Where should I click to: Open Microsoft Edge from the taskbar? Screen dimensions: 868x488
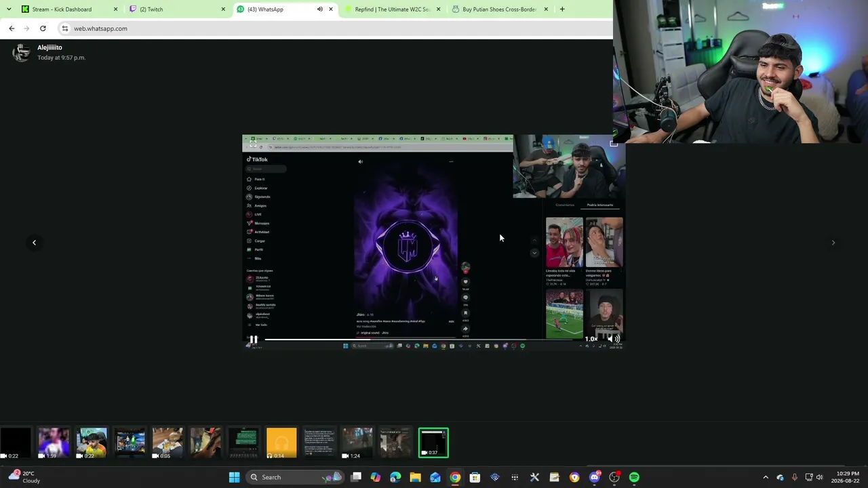(395, 477)
